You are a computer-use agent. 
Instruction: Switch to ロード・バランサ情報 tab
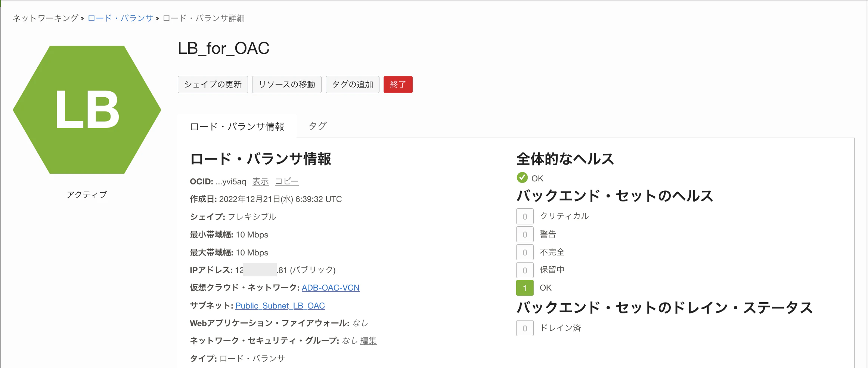[237, 126]
